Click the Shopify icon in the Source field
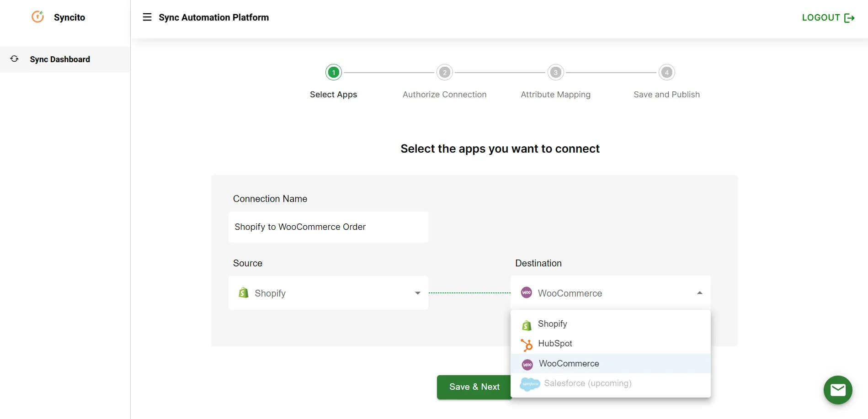The image size is (868, 419). [x=243, y=293]
